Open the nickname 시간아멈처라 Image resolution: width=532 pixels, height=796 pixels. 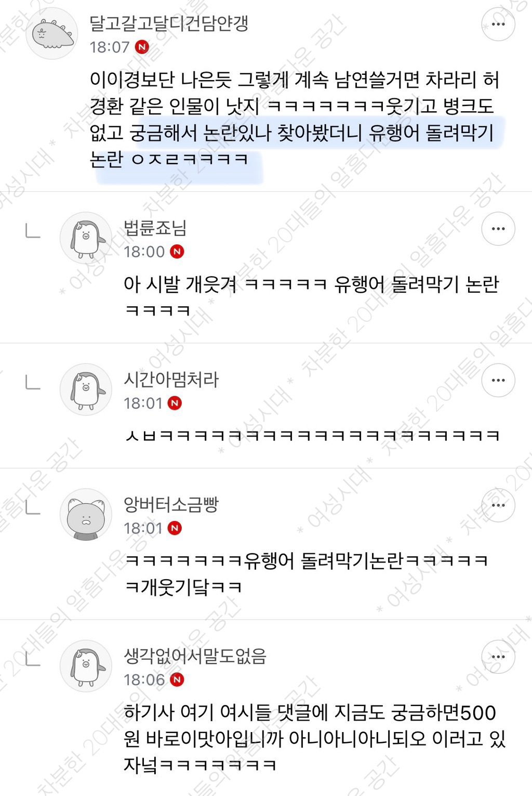point(171,380)
